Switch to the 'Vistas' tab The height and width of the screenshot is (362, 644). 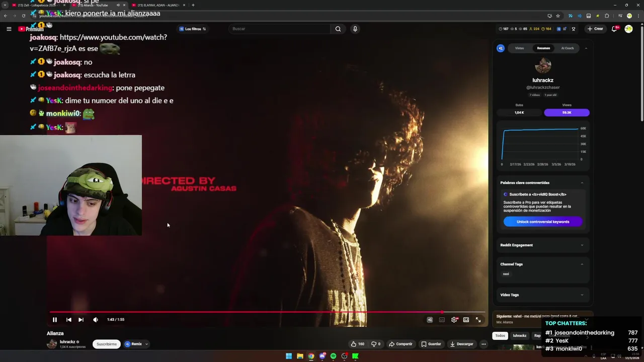[519, 48]
